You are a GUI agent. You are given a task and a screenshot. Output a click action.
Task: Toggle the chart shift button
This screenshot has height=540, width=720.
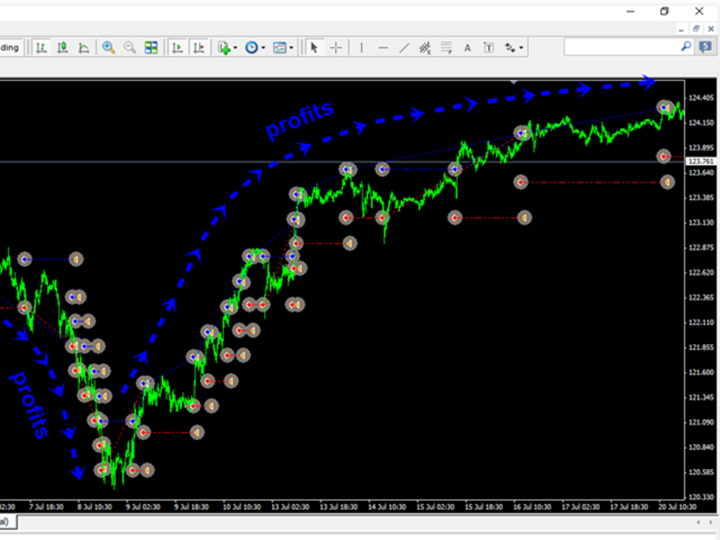click(x=199, y=47)
